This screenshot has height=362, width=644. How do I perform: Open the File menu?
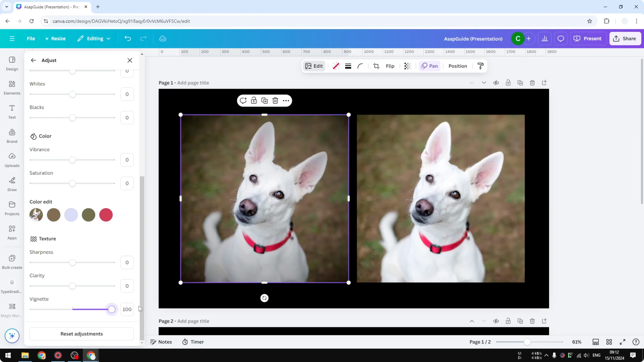pyautogui.click(x=31, y=38)
